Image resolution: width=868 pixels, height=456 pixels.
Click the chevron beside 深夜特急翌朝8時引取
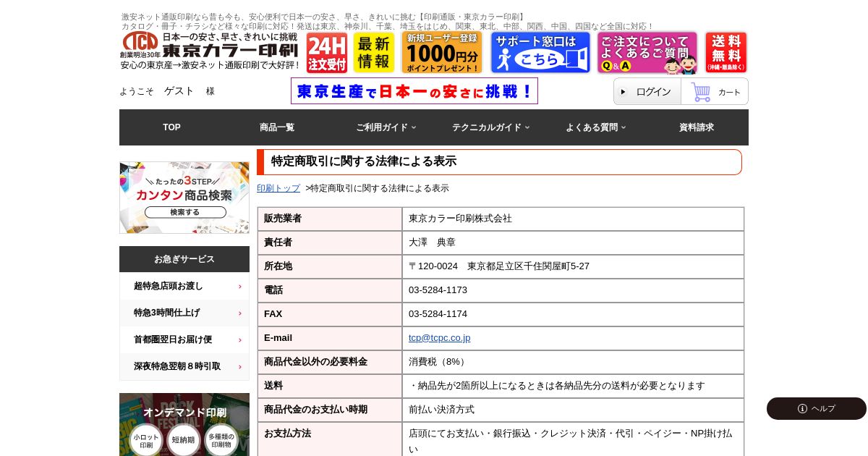(x=240, y=367)
